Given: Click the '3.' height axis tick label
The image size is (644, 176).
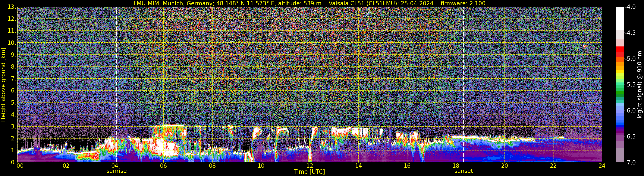Looking at the screenshot, I should point(13,126).
